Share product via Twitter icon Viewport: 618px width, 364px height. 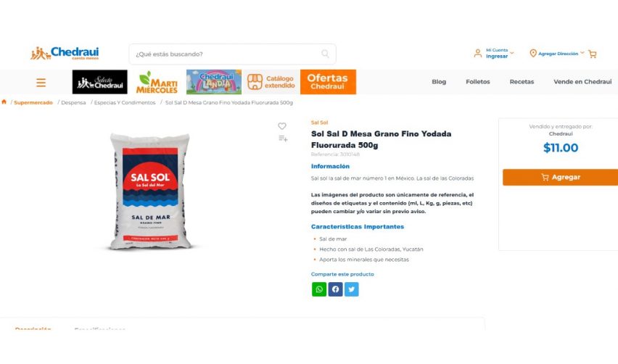352,289
